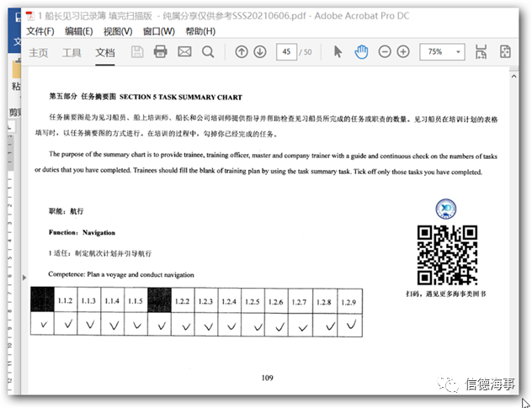The image size is (532, 408).
Task: Click the text Function: Navigation
Action: pyautogui.click(x=82, y=233)
